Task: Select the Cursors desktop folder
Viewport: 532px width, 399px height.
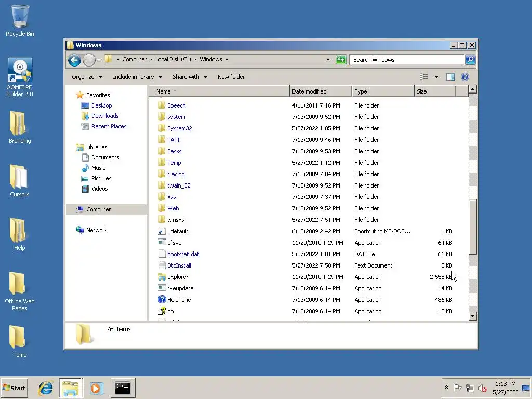Action: coord(20,181)
